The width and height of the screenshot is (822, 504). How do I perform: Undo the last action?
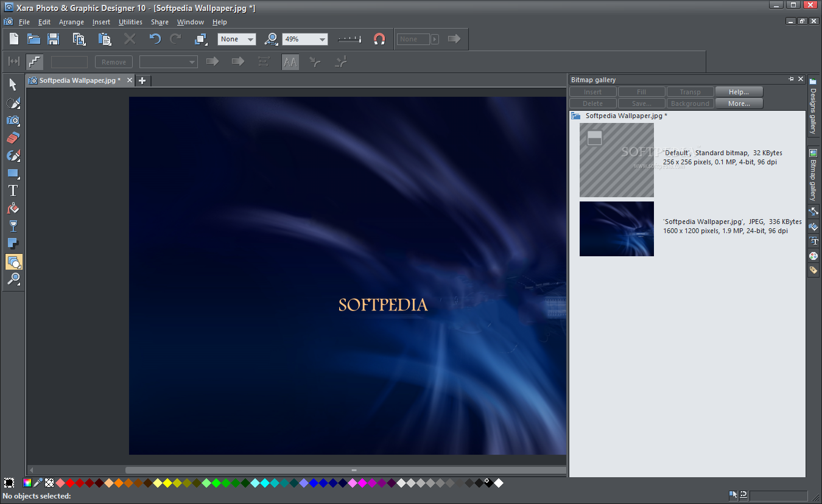155,39
